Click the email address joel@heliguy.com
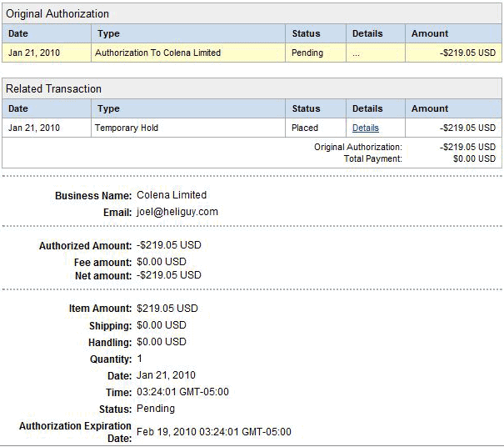The height and width of the screenshot is (447, 504). click(177, 212)
